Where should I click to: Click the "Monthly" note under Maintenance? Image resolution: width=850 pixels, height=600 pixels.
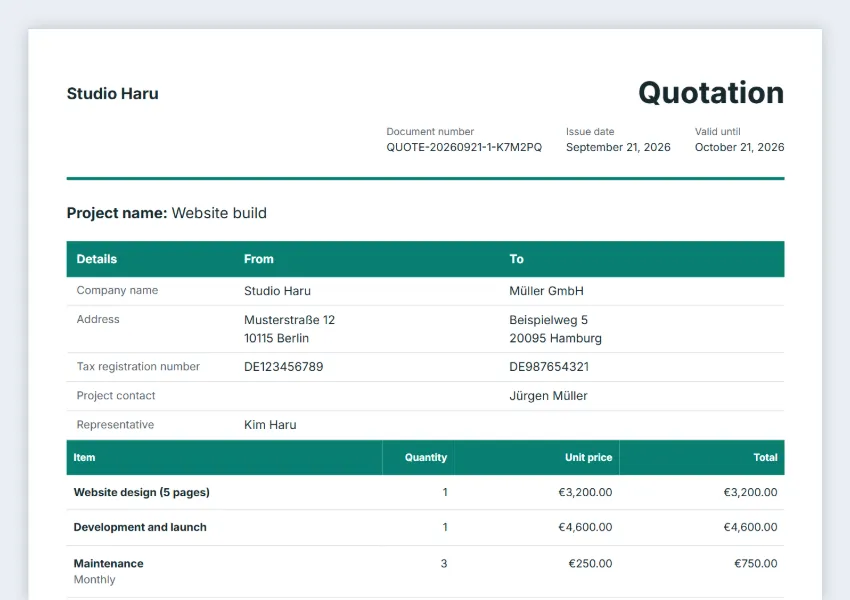pyautogui.click(x=94, y=580)
